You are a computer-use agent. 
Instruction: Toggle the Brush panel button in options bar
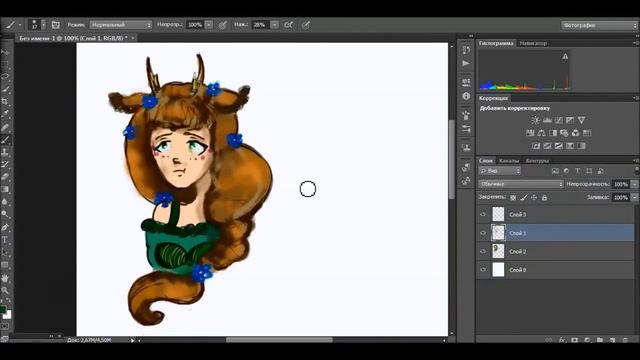[x=56, y=25]
